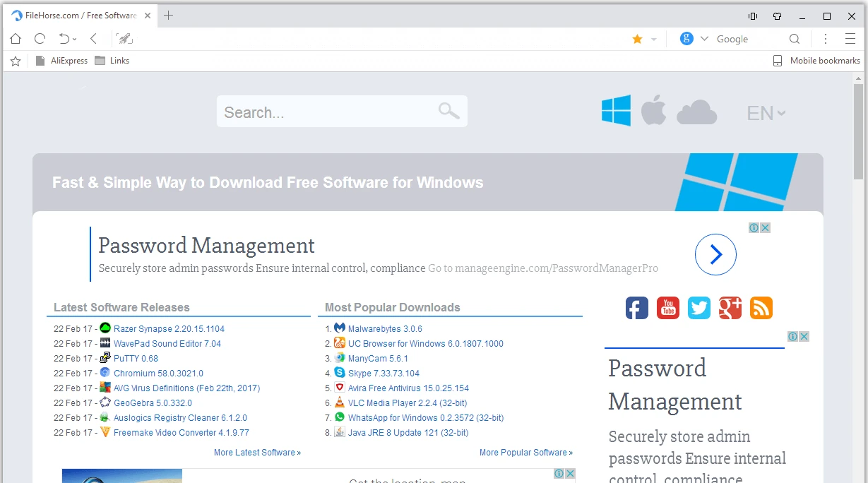
Task: Open WavePad Sound Editor 7.04
Action: tap(167, 344)
